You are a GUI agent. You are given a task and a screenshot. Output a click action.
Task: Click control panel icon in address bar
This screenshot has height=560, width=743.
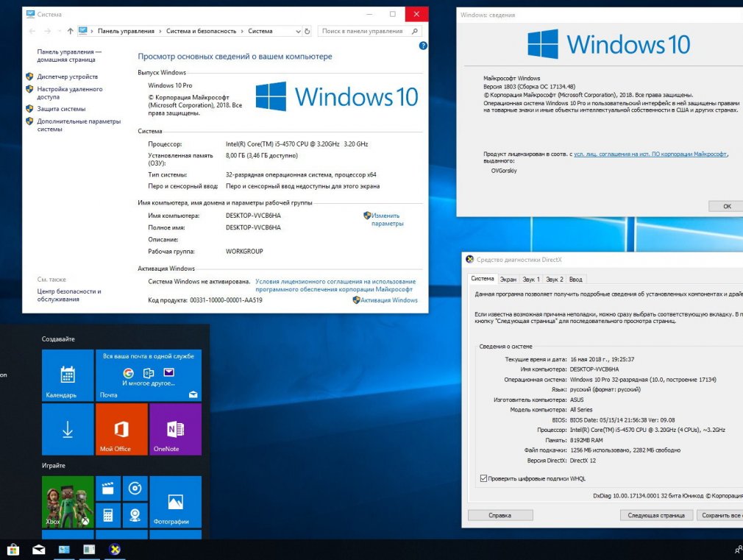coord(83,31)
